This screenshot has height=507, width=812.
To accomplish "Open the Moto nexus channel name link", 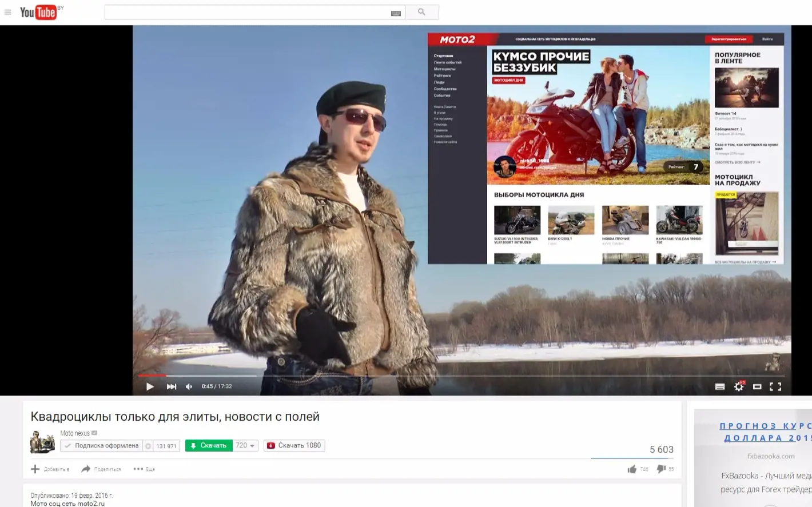I will pyautogui.click(x=75, y=433).
